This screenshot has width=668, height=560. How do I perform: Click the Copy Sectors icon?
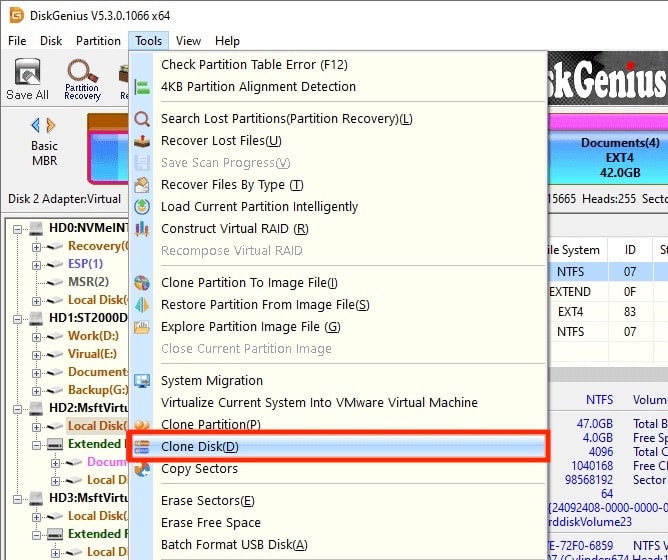point(142,469)
